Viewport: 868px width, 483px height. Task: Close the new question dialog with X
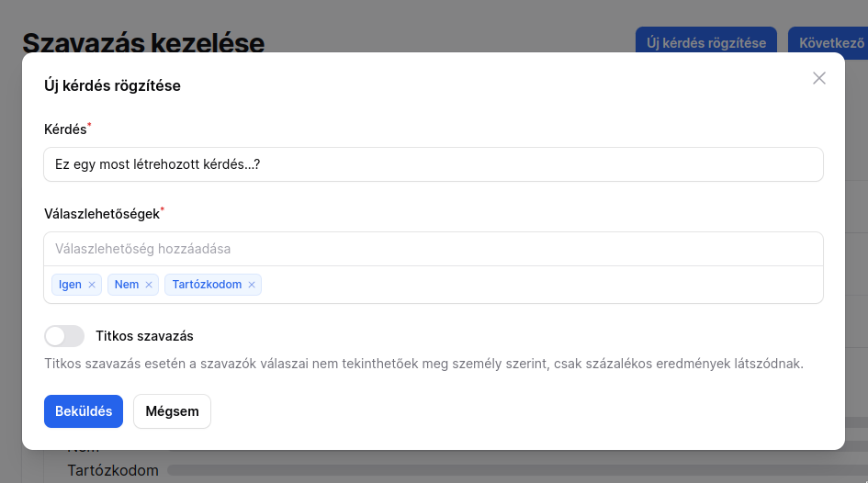tap(818, 78)
